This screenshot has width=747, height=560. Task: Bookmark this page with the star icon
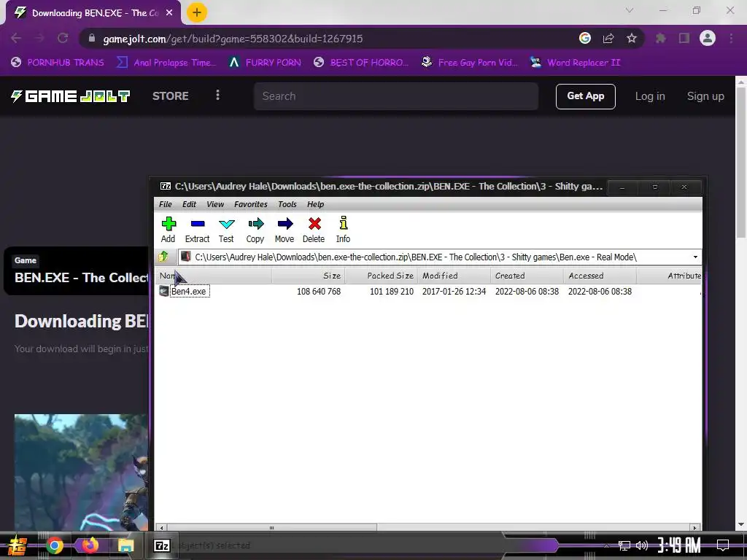tap(632, 38)
